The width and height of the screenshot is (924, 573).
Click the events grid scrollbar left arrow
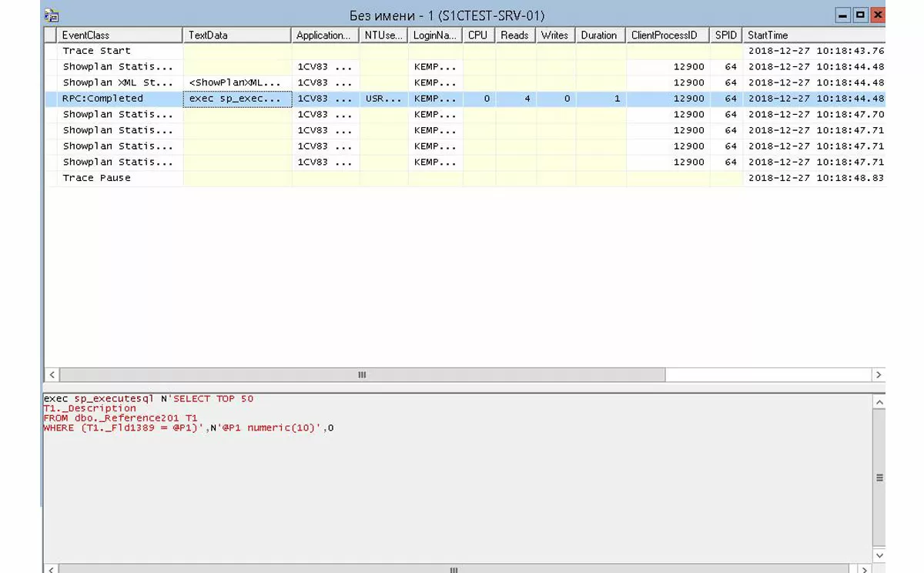pyautogui.click(x=52, y=375)
